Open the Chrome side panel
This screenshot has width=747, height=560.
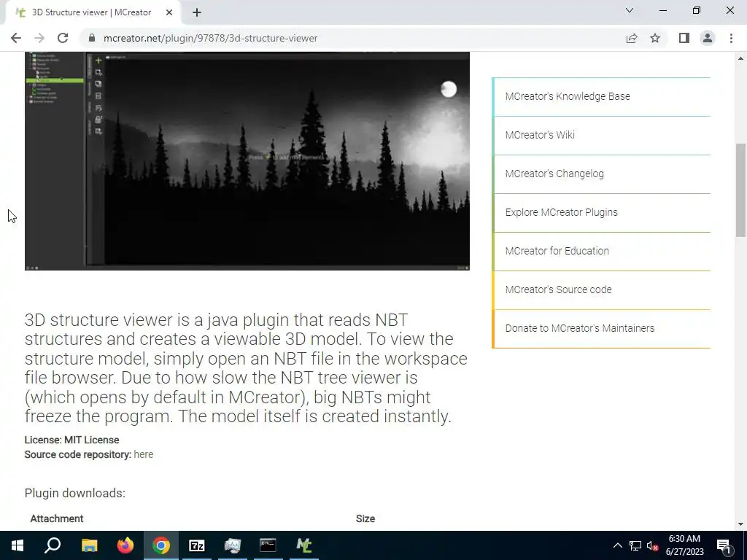(684, 38)
